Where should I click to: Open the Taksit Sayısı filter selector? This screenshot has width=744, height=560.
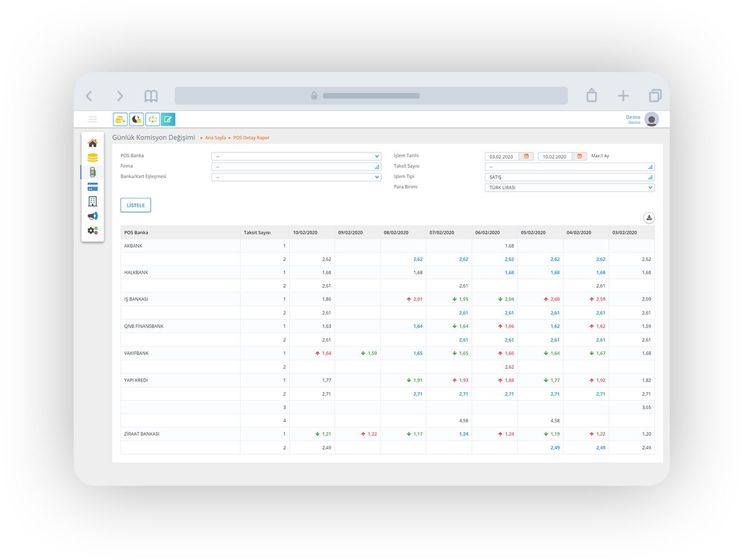570,167
